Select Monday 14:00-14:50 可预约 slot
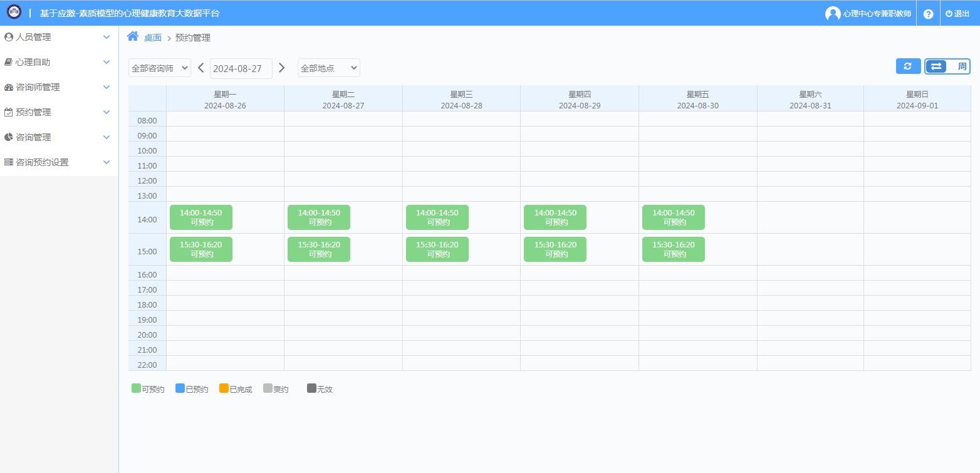The image size is (980, 473). click(201, 217)
